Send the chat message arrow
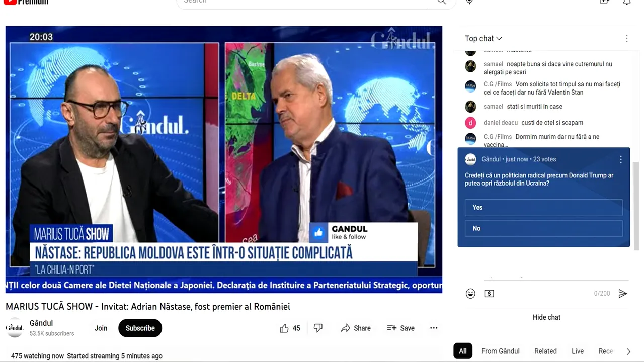 (623, 294)
